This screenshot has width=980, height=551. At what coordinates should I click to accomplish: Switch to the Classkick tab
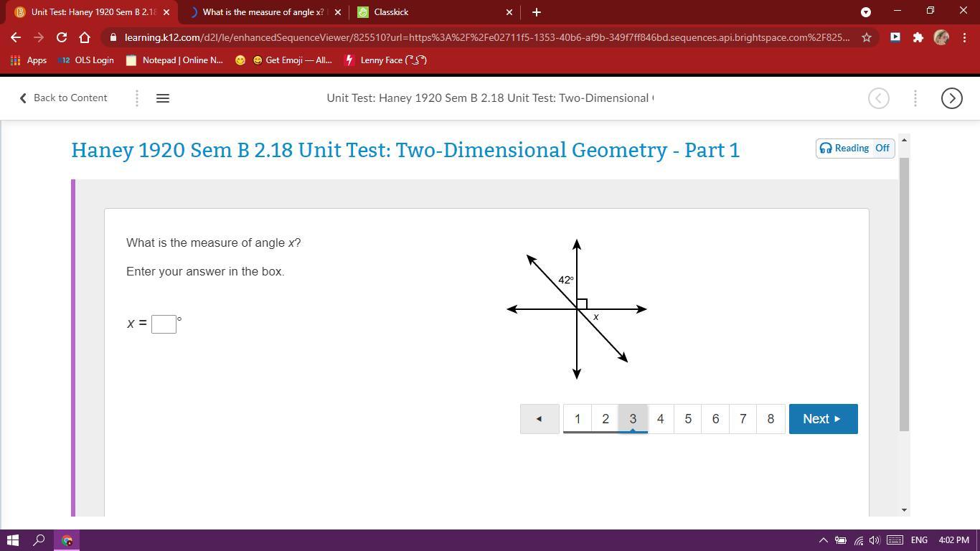(435, 12)
